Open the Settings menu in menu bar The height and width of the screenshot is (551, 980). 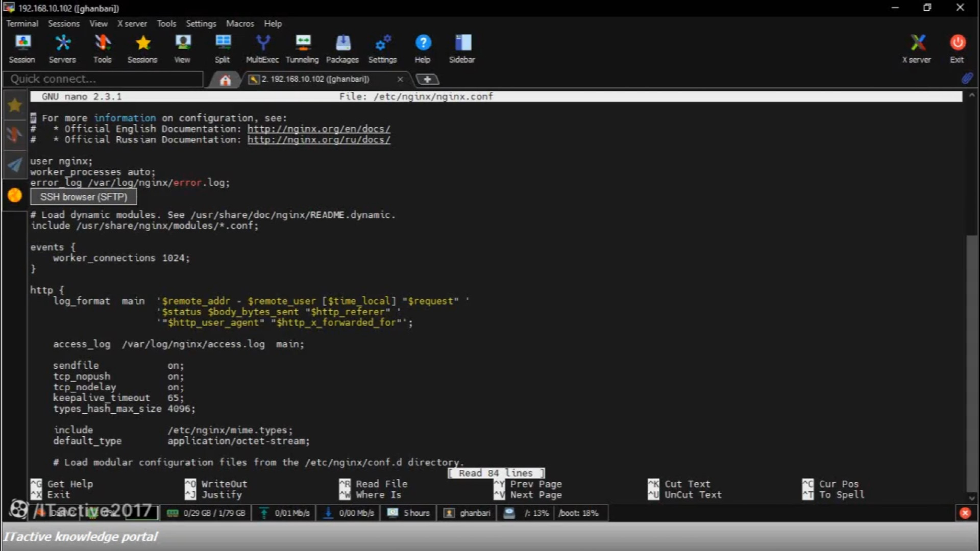(201, 23)
